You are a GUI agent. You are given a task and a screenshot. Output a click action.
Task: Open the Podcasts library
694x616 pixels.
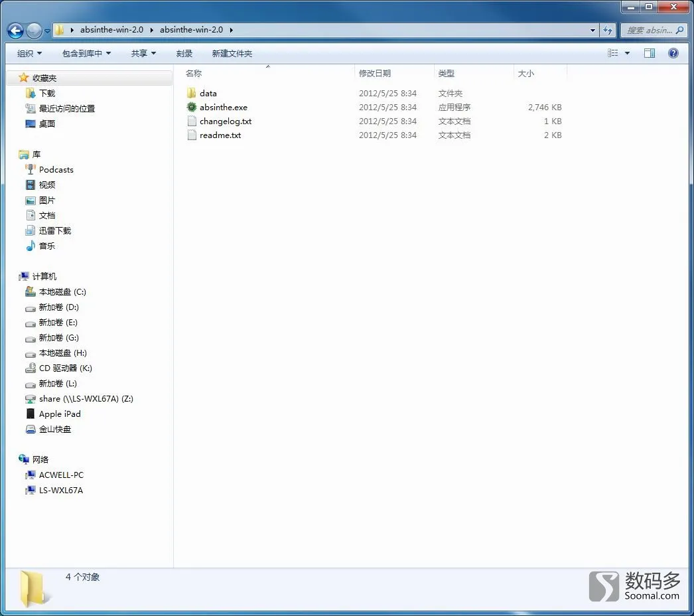pos(56,170)
